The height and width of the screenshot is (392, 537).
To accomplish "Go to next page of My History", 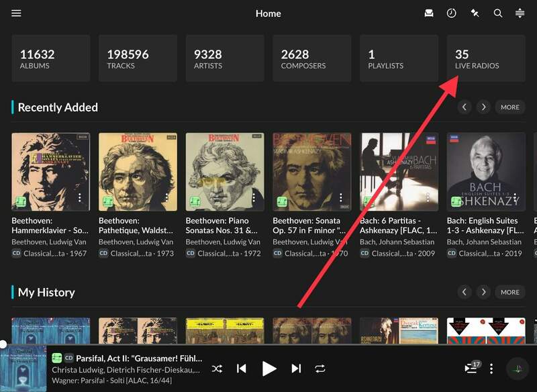I will (483, 292).
